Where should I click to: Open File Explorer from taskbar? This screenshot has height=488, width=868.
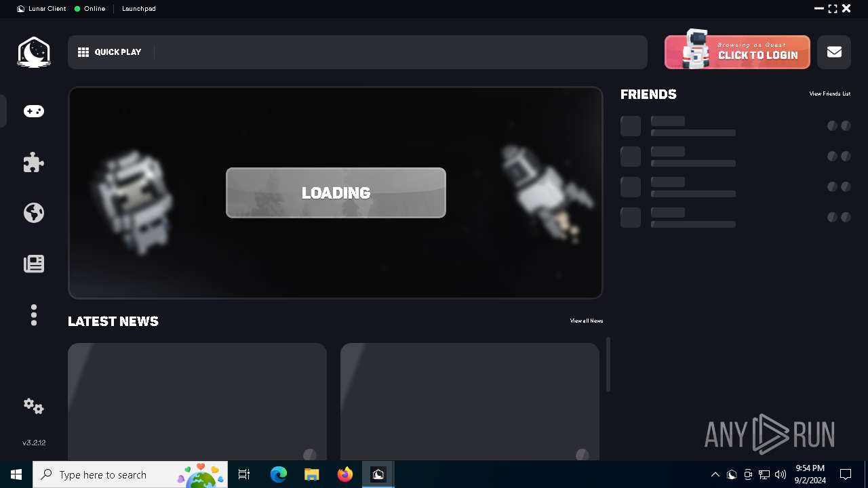click(x=311, y=474)
